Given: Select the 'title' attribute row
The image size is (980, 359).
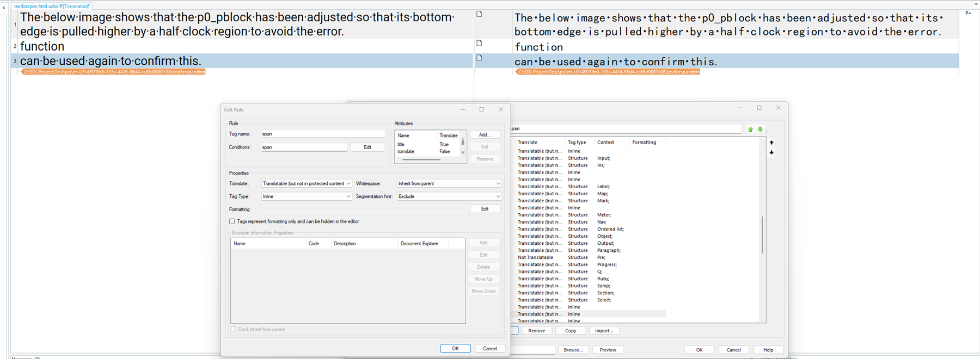Looking at the screenshot, I should (x=428, y=145).
